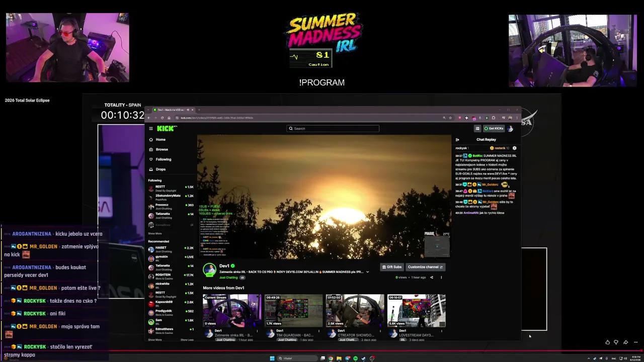644x362 pixels.
Task: Open the TIM GUARDIAN video thumbnail
Action: coord(294,311)
